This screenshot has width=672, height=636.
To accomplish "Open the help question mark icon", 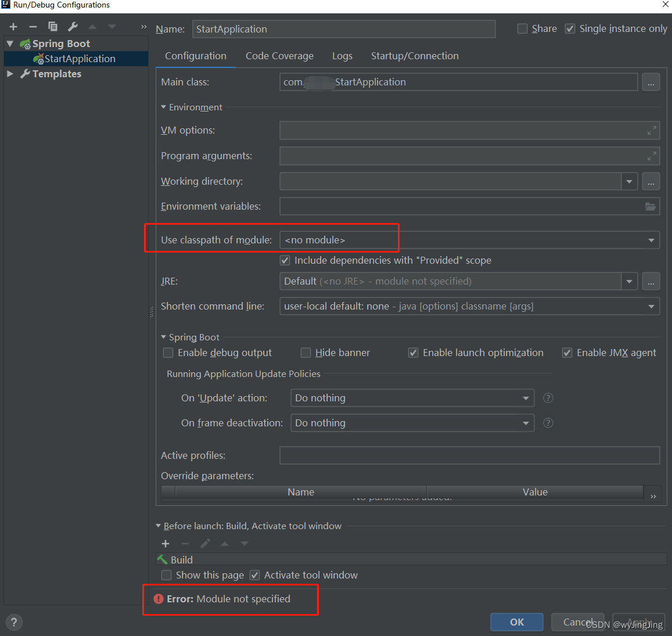I will (x=13, y=622).
